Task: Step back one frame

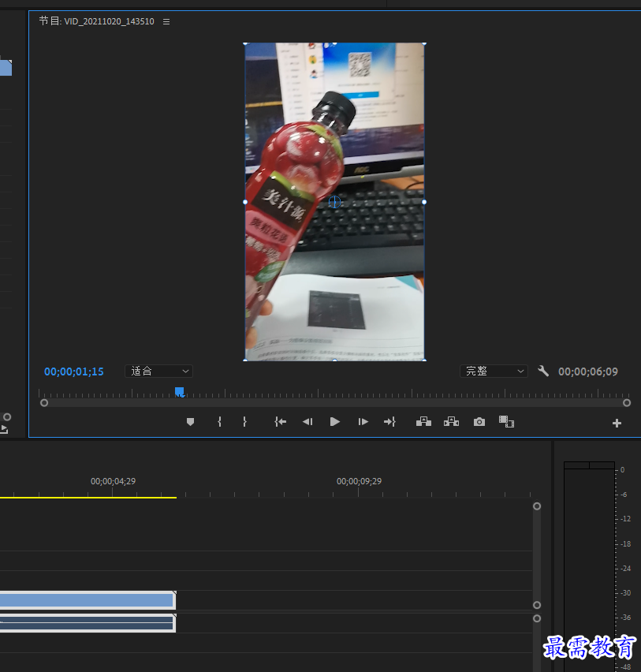Action: pos(307,422)
